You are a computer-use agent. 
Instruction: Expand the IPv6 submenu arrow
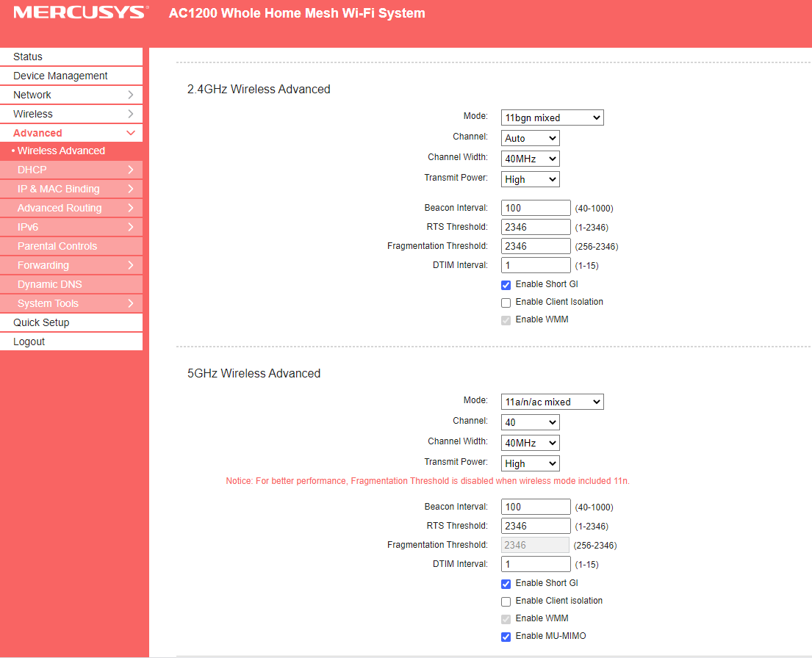tap(131, 227)
